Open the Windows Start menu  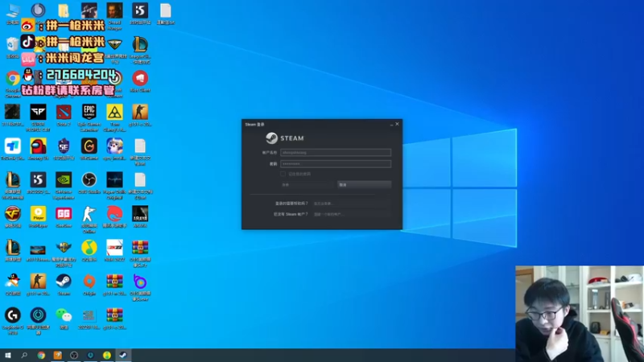coord(8,356)
